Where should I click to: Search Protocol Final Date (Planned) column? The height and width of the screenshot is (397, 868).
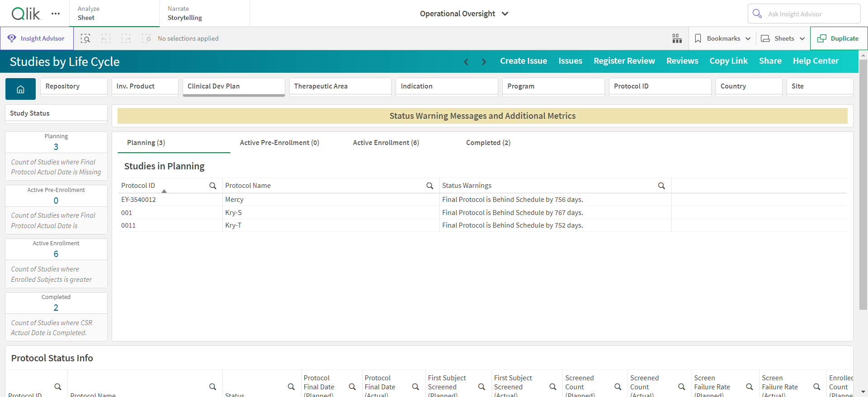352,387
